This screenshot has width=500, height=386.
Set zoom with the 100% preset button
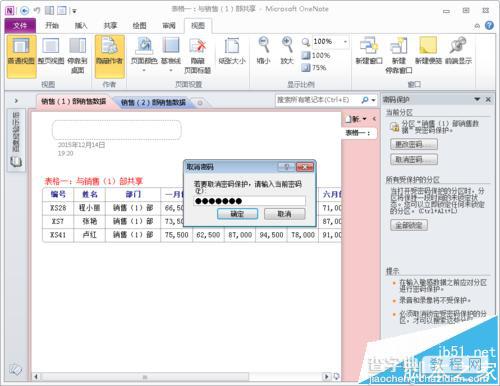coord(315,55)
